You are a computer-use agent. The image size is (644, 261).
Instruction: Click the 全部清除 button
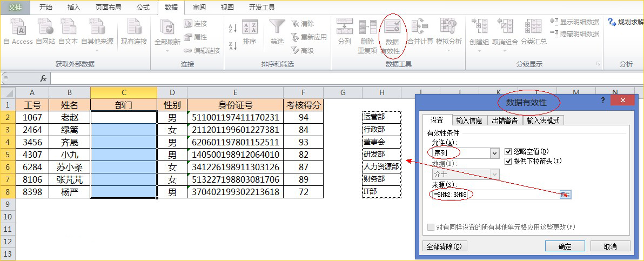(445, 246)
